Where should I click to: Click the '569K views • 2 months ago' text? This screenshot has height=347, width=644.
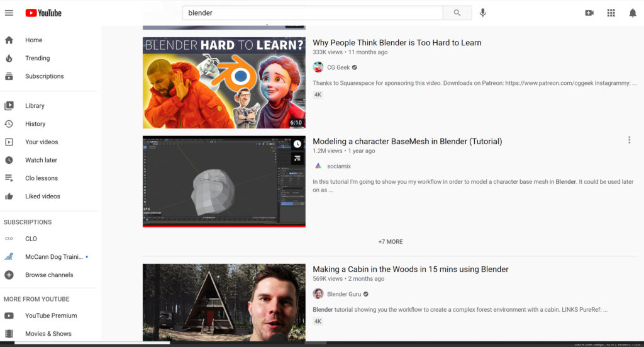coord(348,279)
